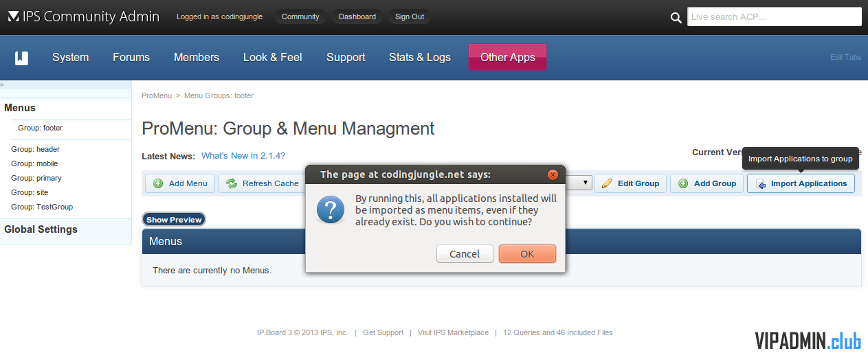Collapse sidebar using small arrow icon
This screenshot has height=364, width=868.
click(x=3, y=84)
